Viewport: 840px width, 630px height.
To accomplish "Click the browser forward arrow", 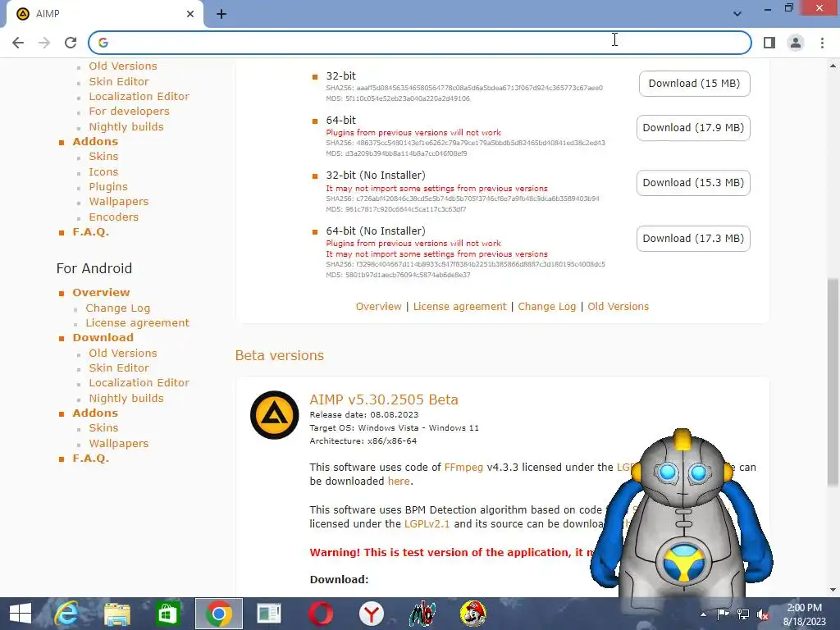I will tap(44, 43).
